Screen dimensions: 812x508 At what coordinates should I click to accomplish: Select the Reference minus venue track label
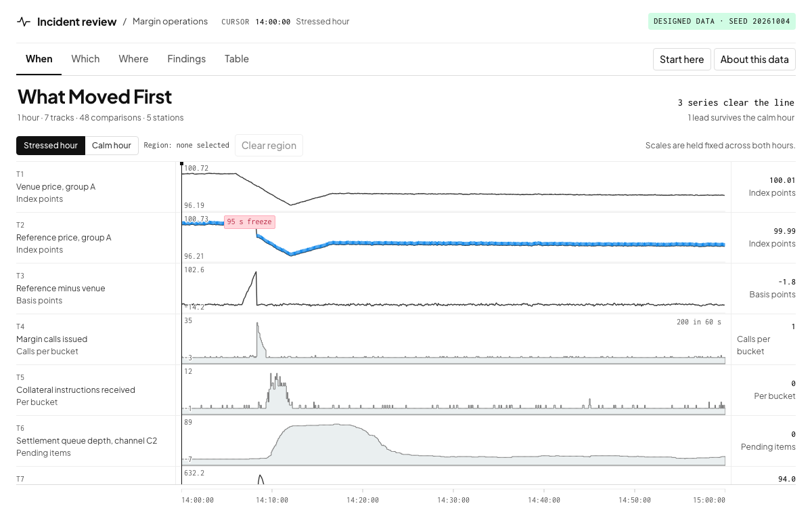click(x=61, y=288)
